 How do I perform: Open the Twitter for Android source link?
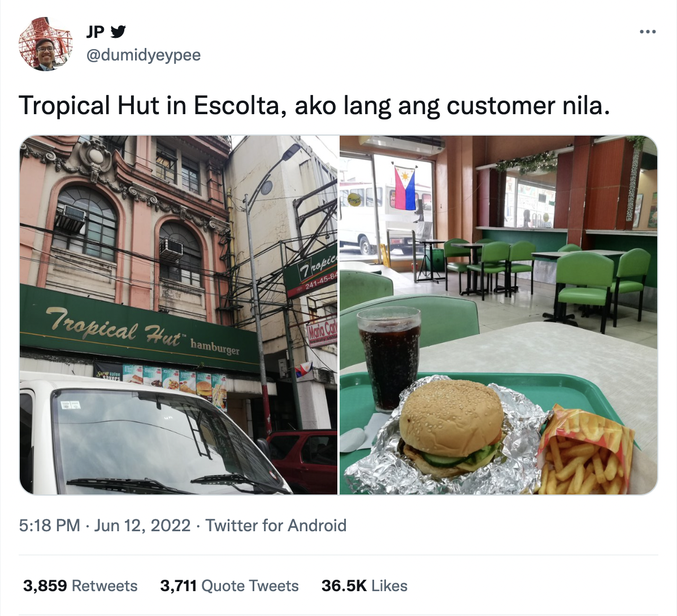click(x=276, y=526)
